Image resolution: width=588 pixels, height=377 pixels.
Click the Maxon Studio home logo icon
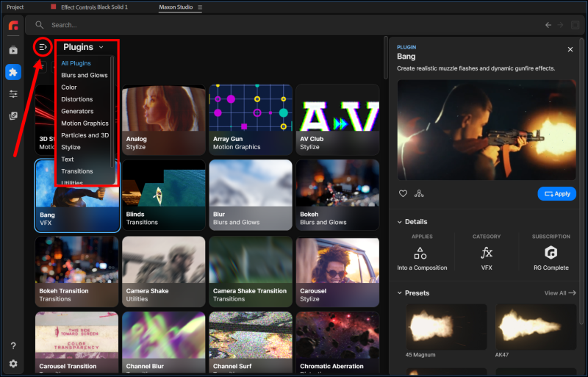point(13,25)
